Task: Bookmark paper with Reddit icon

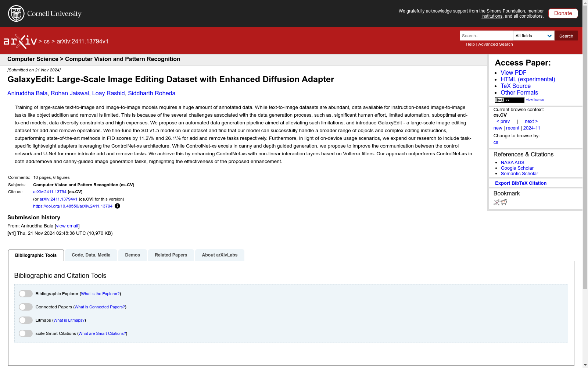Action: pyautogui.click(x=504, y=202)
